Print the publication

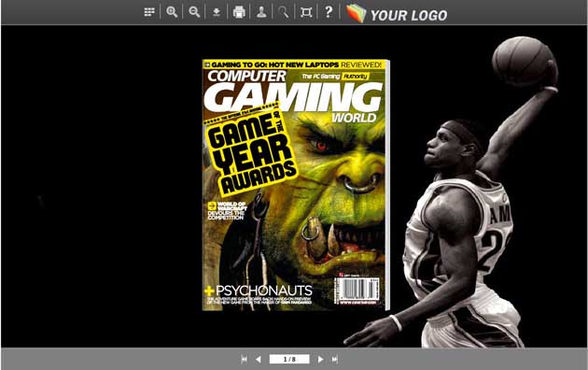[x=239, y=12]
